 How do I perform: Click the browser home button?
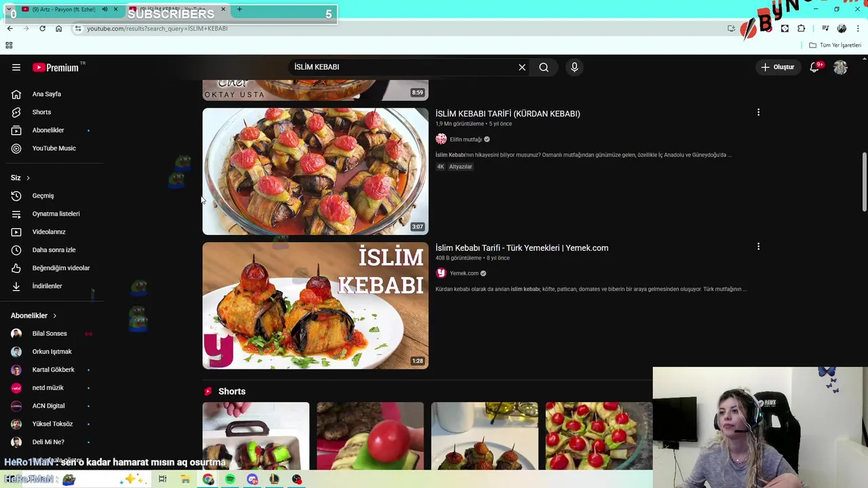click(x=59, y=28)
